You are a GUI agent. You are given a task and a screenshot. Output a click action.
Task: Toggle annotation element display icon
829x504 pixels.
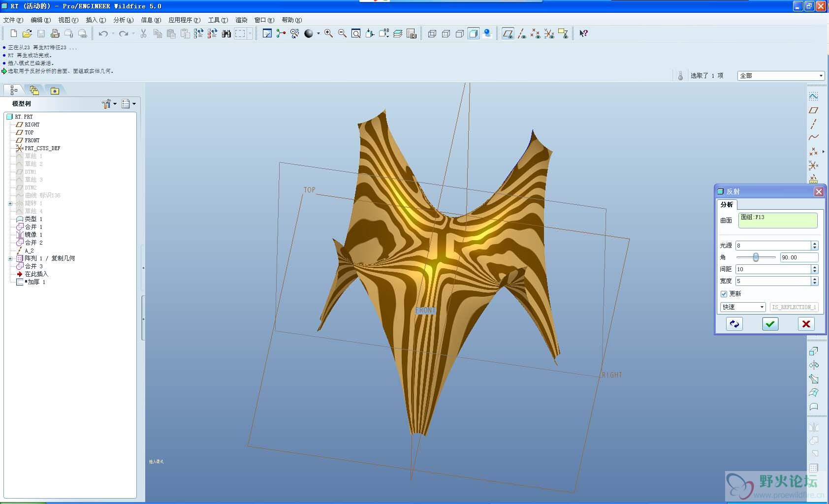coord(563,33)
